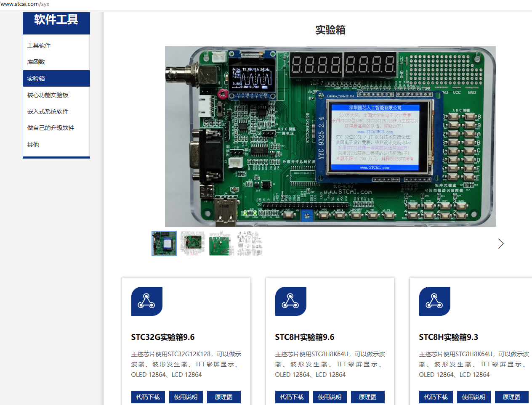
Task: Select the fourth thumbnail with loose parts
Action: pyautogui.click(x=250, y=244)
